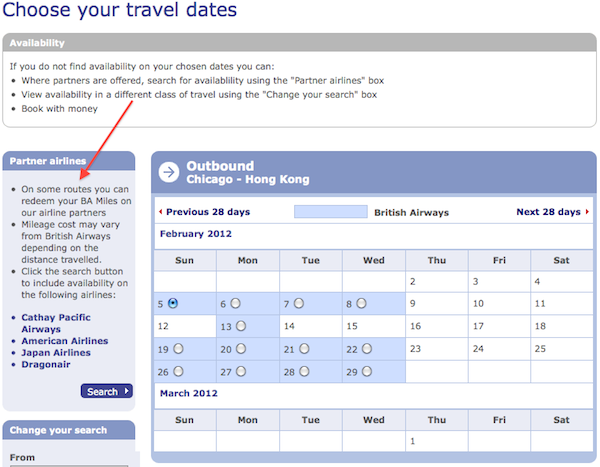This screenshot has width=600, height=467.
Task: Select February 5 radio button
Action: click(x=173, y=303)
